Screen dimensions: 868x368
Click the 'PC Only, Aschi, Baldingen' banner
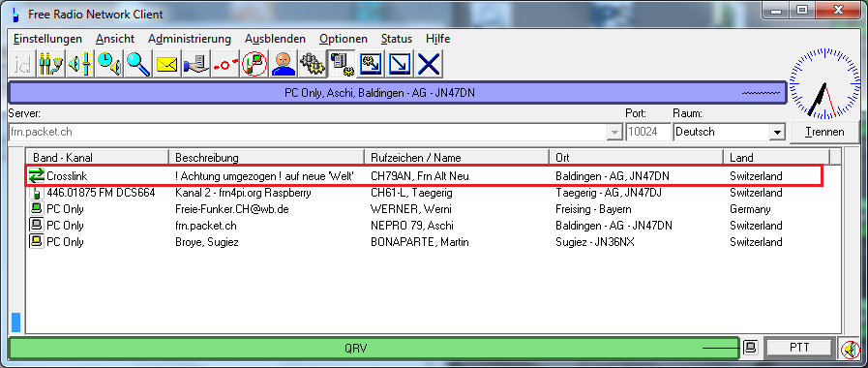click(398, 93)
